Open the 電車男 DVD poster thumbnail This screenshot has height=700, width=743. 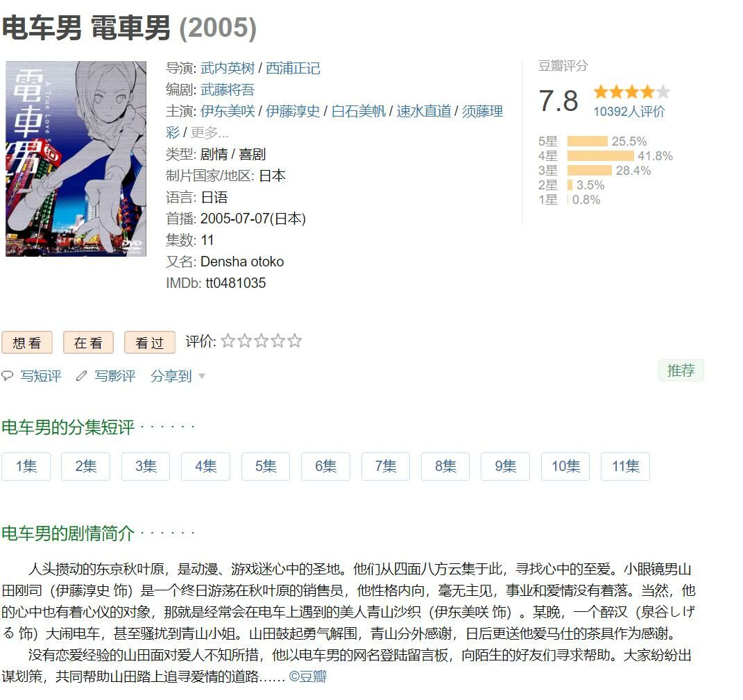76,159
